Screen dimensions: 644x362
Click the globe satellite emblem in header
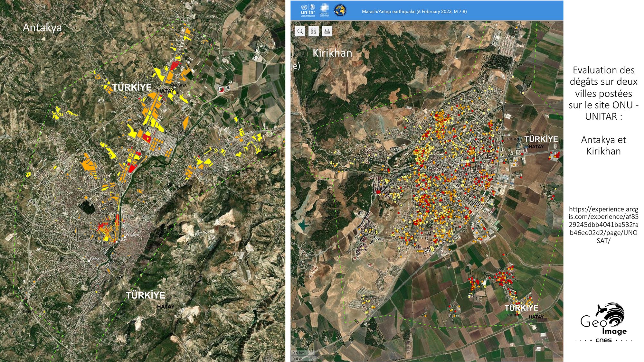coord(340,10)
